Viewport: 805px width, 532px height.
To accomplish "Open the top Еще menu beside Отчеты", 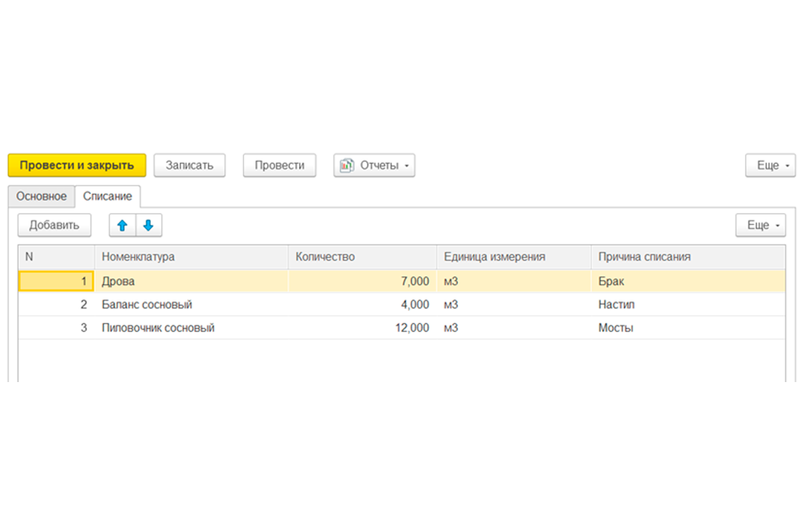I will (x=770, y=165).
